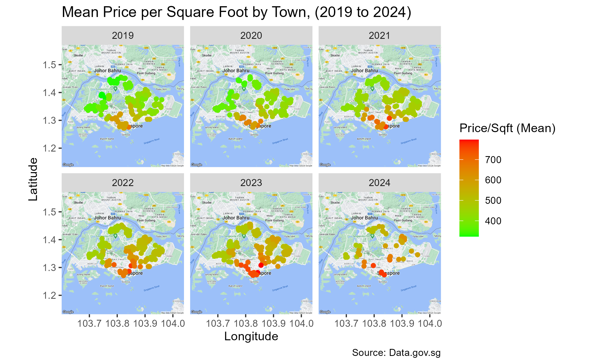Click legend value 400

coord(493,221)
